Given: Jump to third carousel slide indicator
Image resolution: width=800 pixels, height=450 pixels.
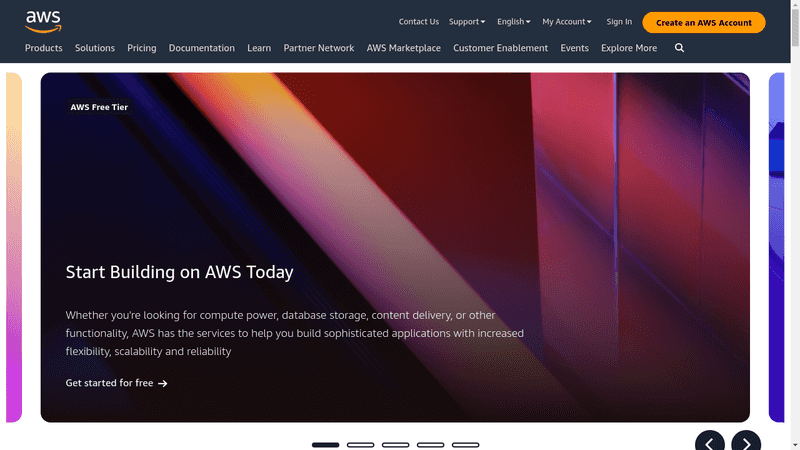Looking at the screenshot, I should (x=395, y=444).
